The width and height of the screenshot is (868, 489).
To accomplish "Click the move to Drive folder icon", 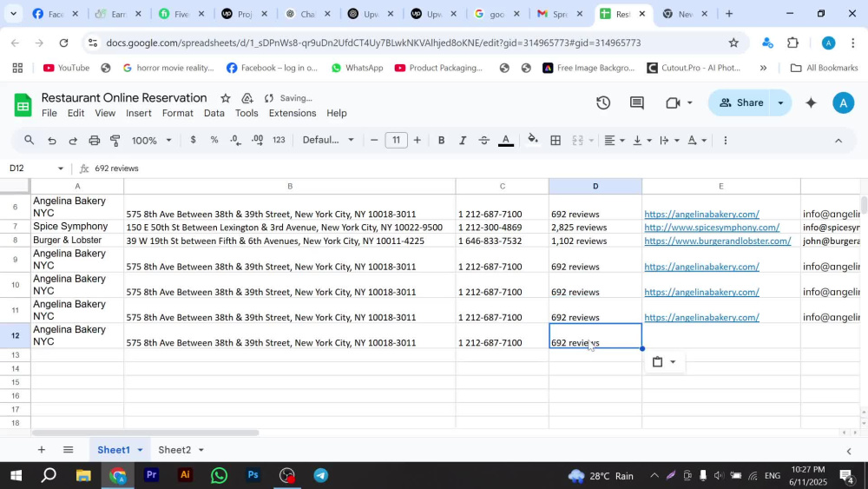I will pyautogui.click(x=247, y=98).
